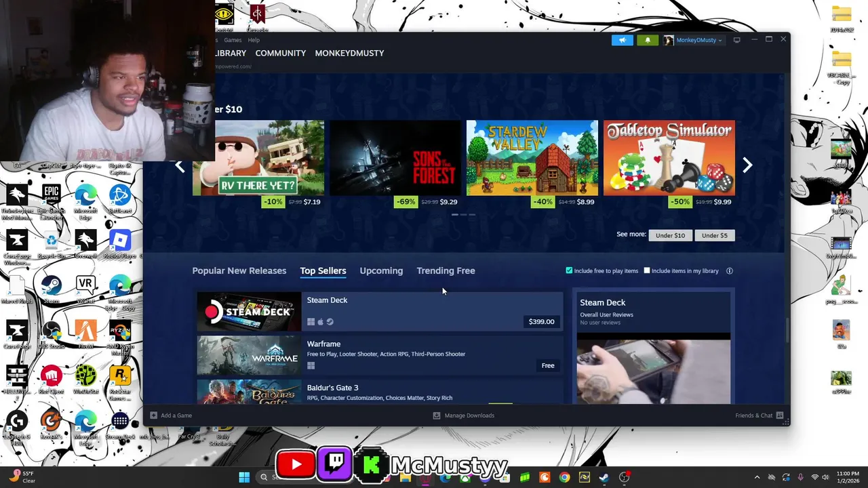This screenshot has width=868, height=488.
Task: Open the Steam announcements megaphone button
Action: point(622,40)
